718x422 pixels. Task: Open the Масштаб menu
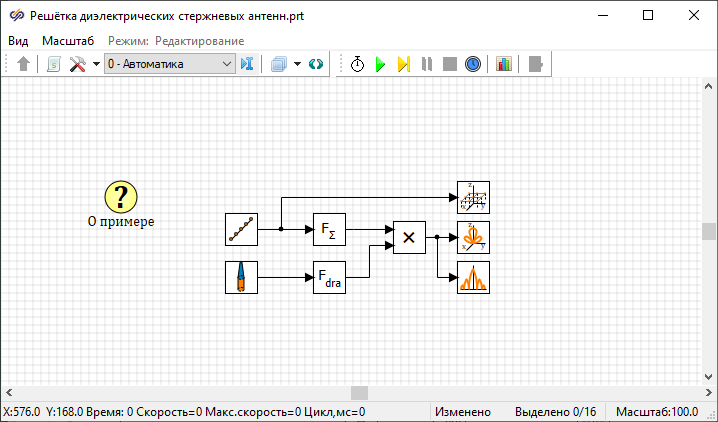[68, 40]
